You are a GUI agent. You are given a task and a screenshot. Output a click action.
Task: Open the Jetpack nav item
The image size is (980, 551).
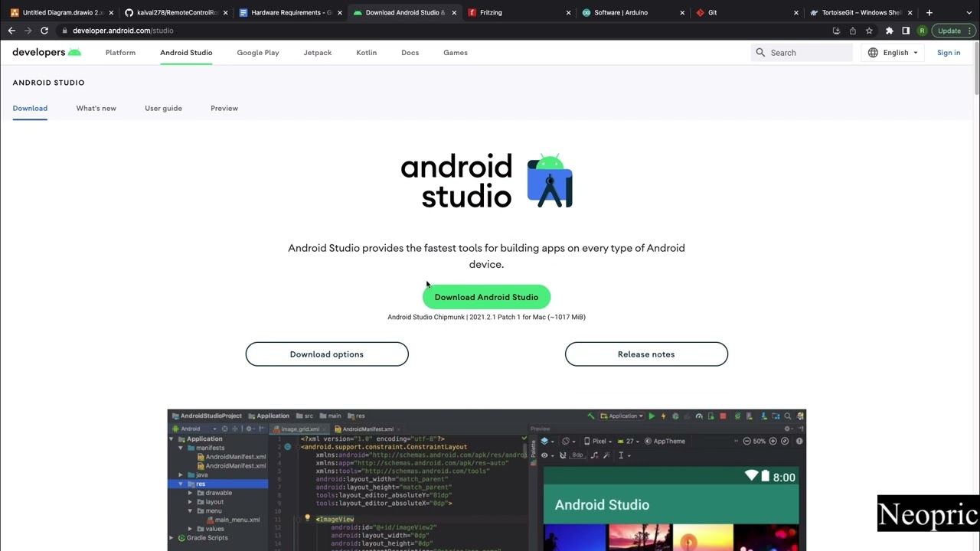(318, 53)
